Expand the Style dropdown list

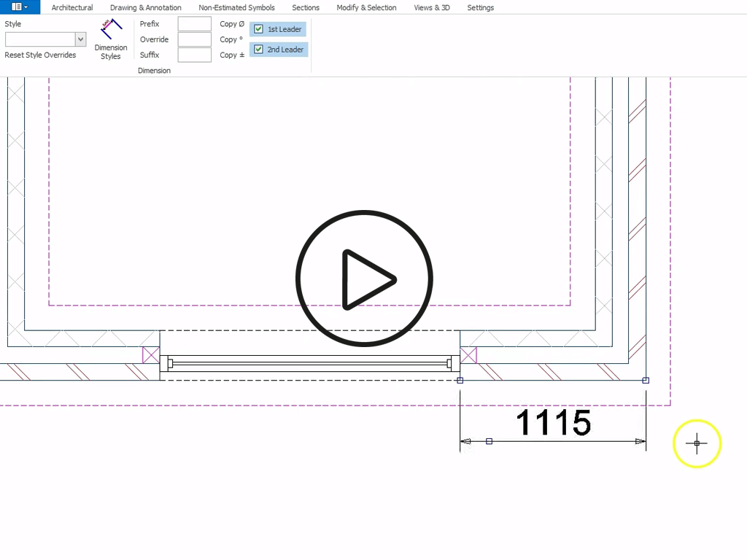[80, 39]
